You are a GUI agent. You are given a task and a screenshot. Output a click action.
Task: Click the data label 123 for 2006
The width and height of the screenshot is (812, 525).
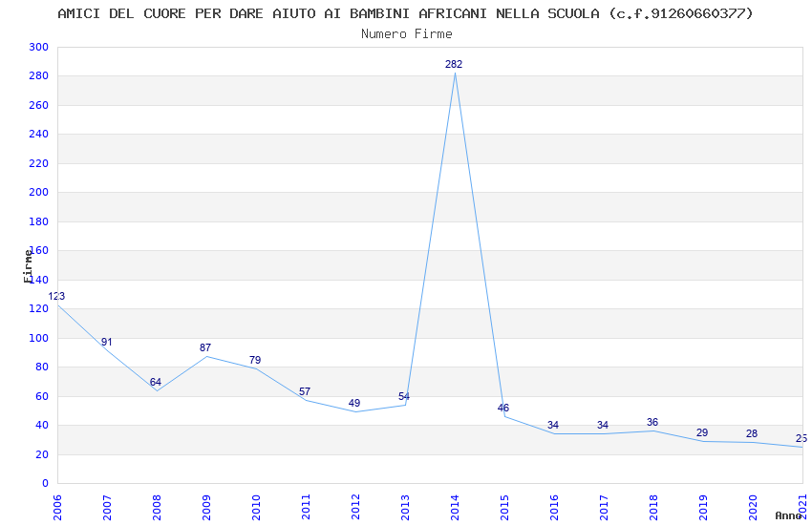click(x=56, y=296)
